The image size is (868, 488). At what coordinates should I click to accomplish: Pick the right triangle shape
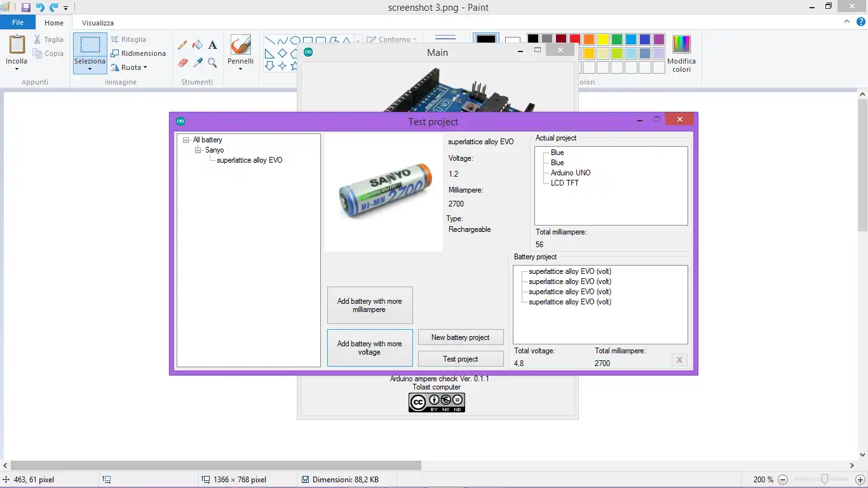tap(269, 53)
